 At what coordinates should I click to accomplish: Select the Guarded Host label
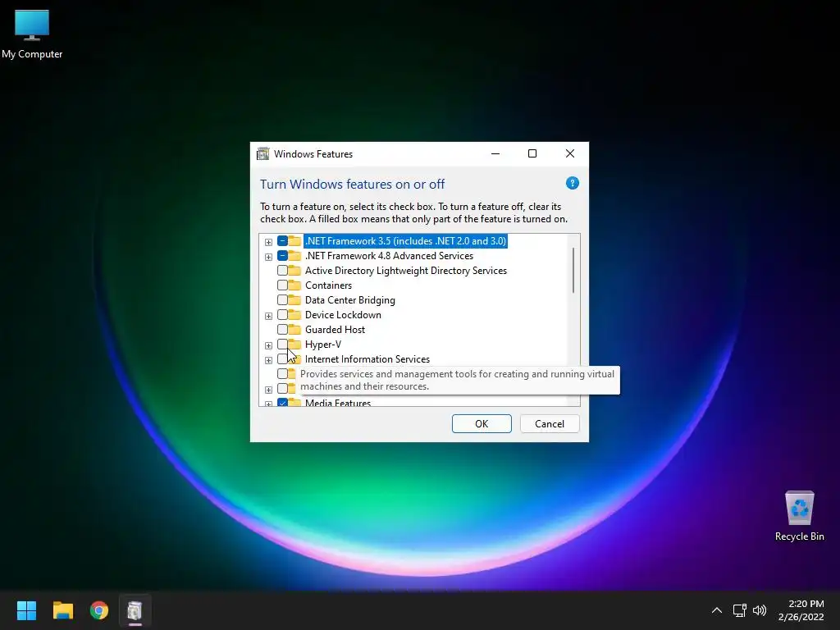(x=335, y=330)
